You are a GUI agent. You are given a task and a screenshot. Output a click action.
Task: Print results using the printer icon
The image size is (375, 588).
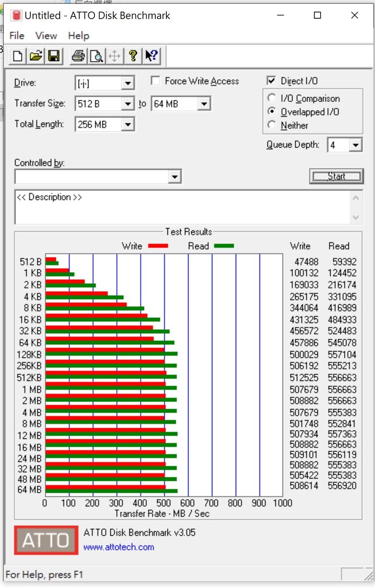(78, 56)
